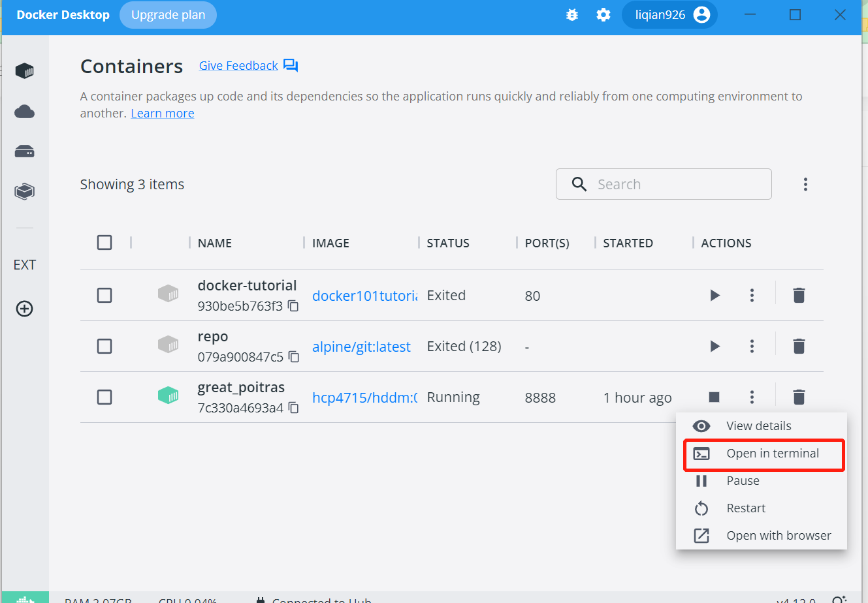868x603 pixels.
Task: Select the repo container checkbox
Action: tap(104, 346)
